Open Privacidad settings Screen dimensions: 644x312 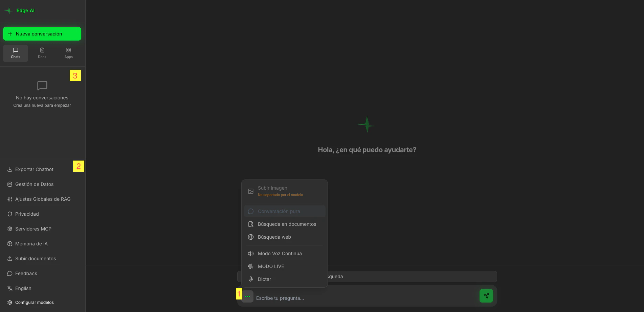(x=43, y=214)
